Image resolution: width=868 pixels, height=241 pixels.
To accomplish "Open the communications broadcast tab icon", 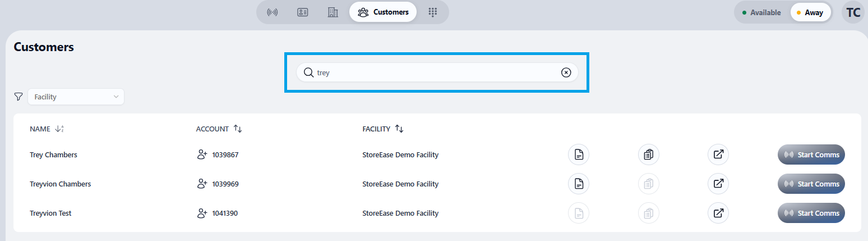I will click(x=273, y=12).
